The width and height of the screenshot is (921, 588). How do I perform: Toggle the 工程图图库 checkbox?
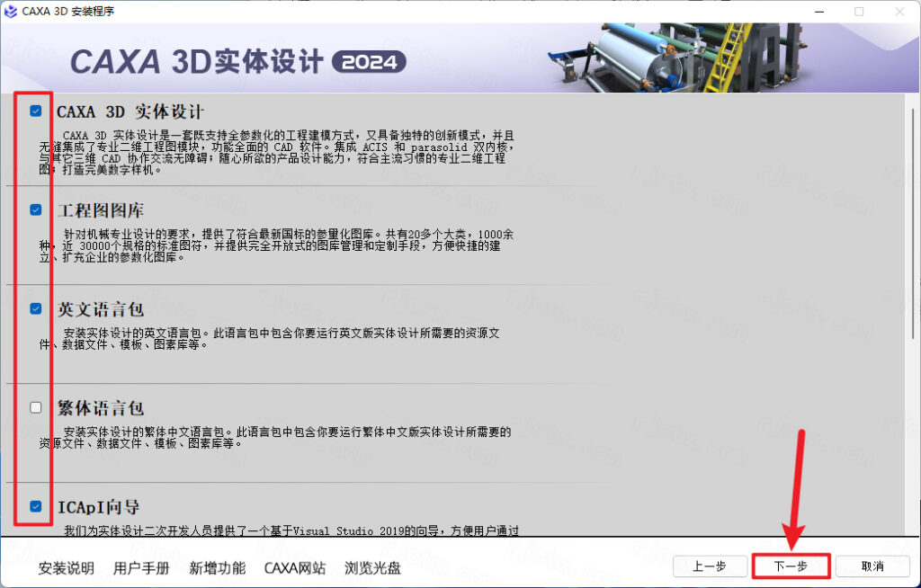(x=36, y=209)
